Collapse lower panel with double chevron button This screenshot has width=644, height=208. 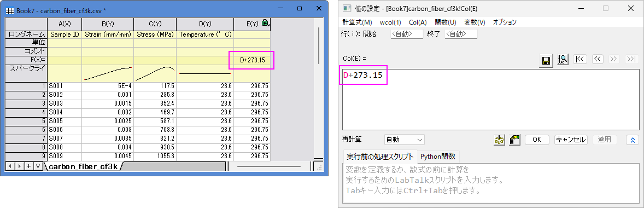[633, 140]
